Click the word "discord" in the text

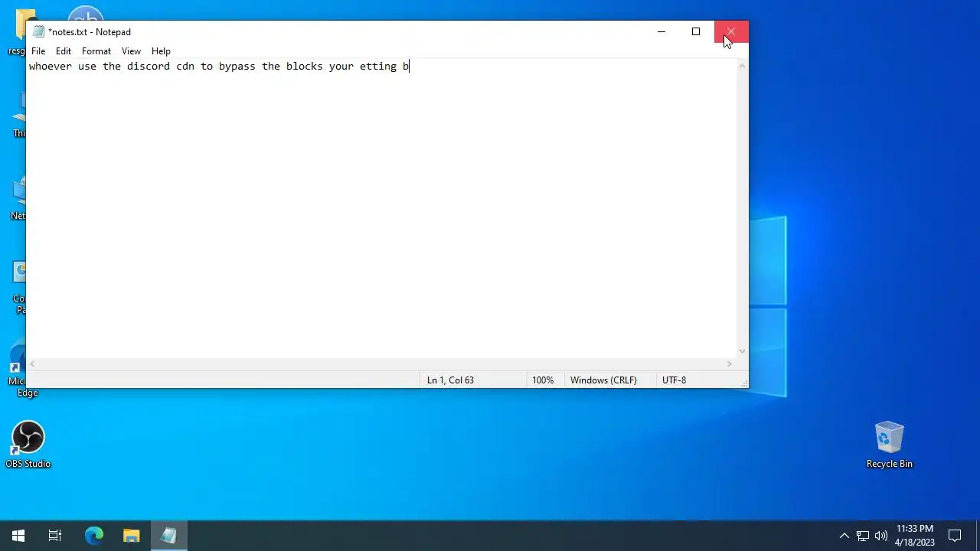(x=149, y=67)
